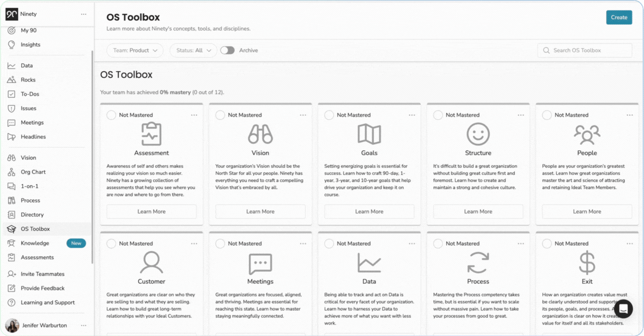Mark Process as mastered via circle
This screenshot has height=336, width=644.
point(438,244)
